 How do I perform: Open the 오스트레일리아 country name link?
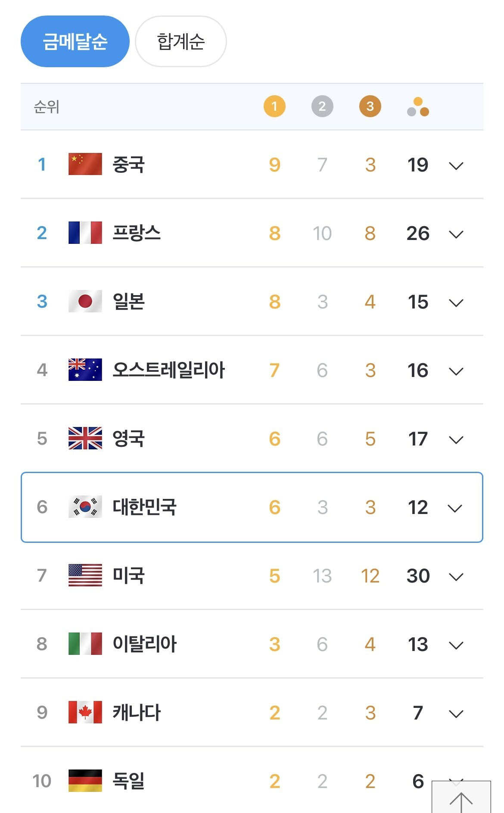click(168, 370)
